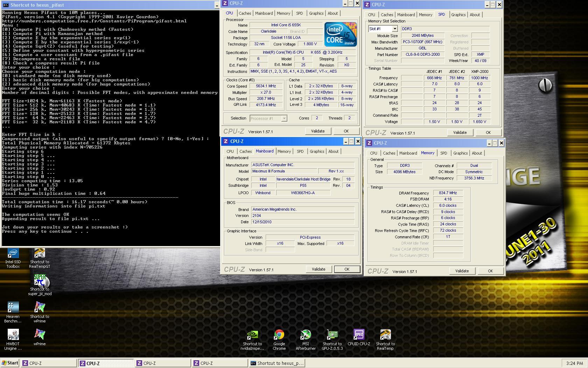Open MSI Afterburner desktop icon
This screenshot has width=588, height=368.
306,340
